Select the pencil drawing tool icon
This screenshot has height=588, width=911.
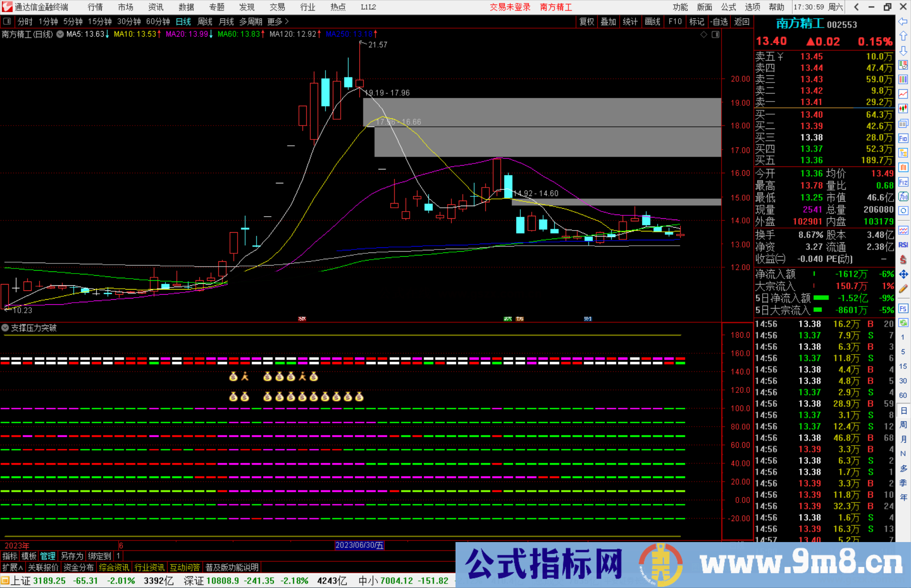pyautogui.click(x=903, y=289)
